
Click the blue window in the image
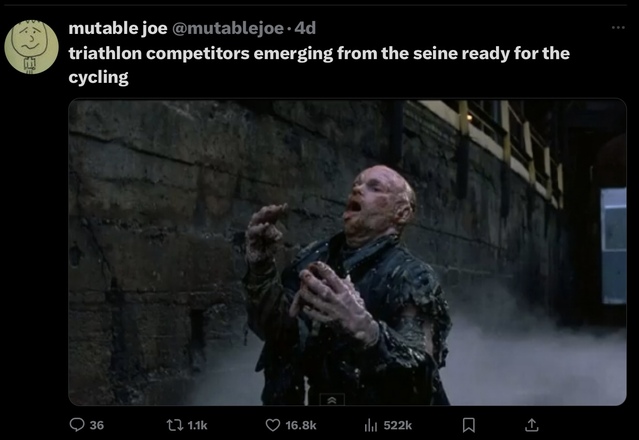click(x=614, y=245)
